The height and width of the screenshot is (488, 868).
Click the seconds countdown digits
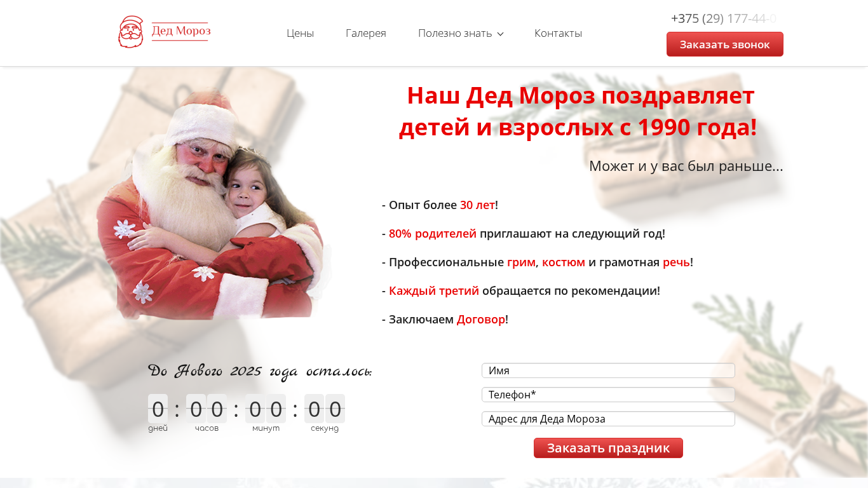point(325,409)
